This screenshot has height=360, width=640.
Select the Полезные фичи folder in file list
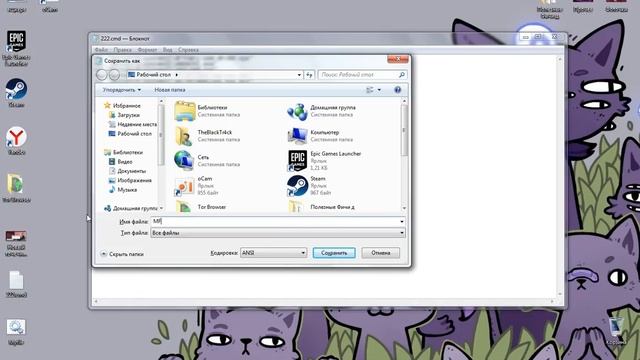(x=320, y=207)
